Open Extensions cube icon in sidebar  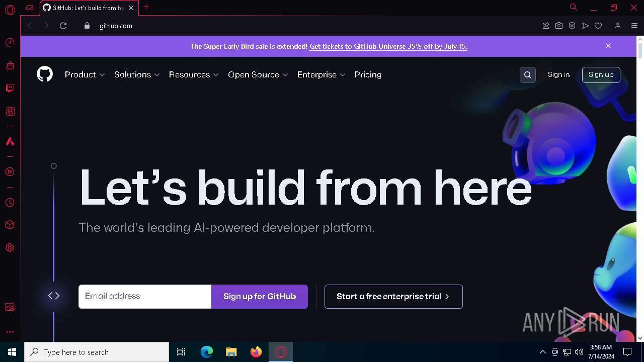10,225
